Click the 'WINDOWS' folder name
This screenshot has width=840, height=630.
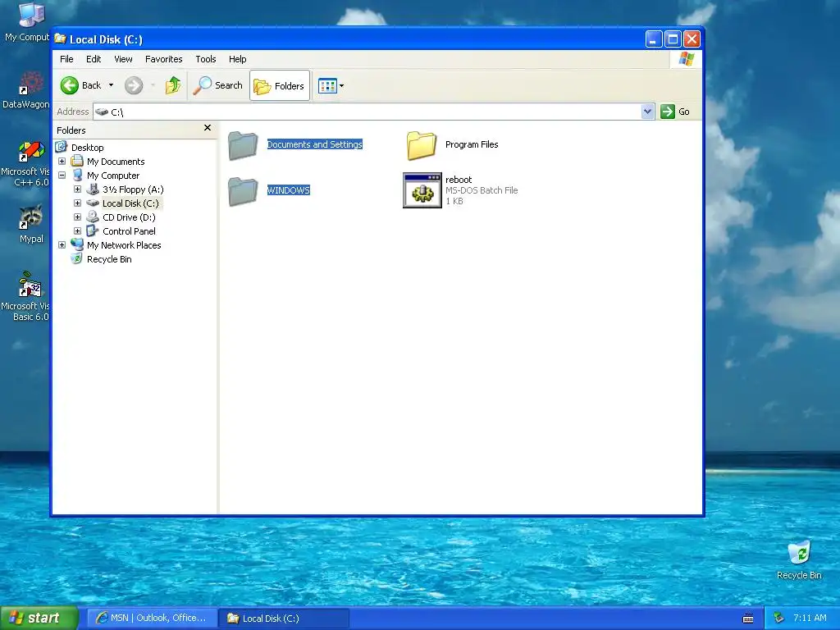[288, 190]
